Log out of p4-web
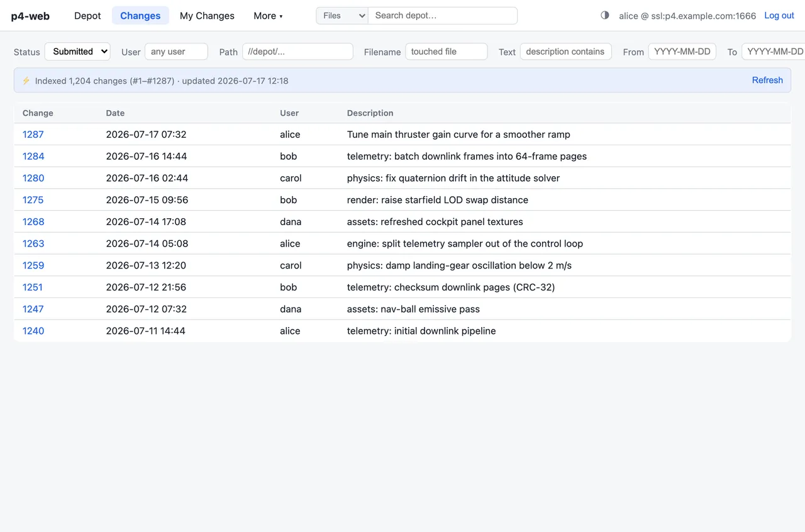 coord(779,16)
